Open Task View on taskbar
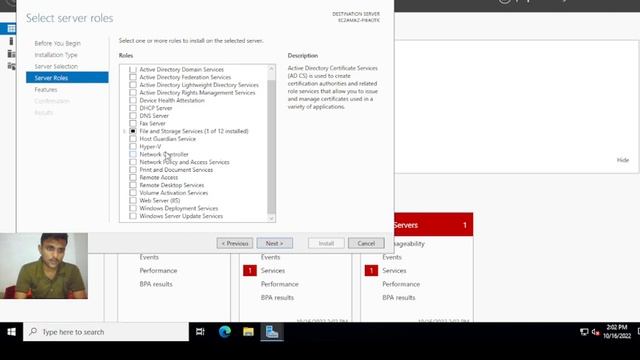 pyautogui.click(x=200, y=332)
